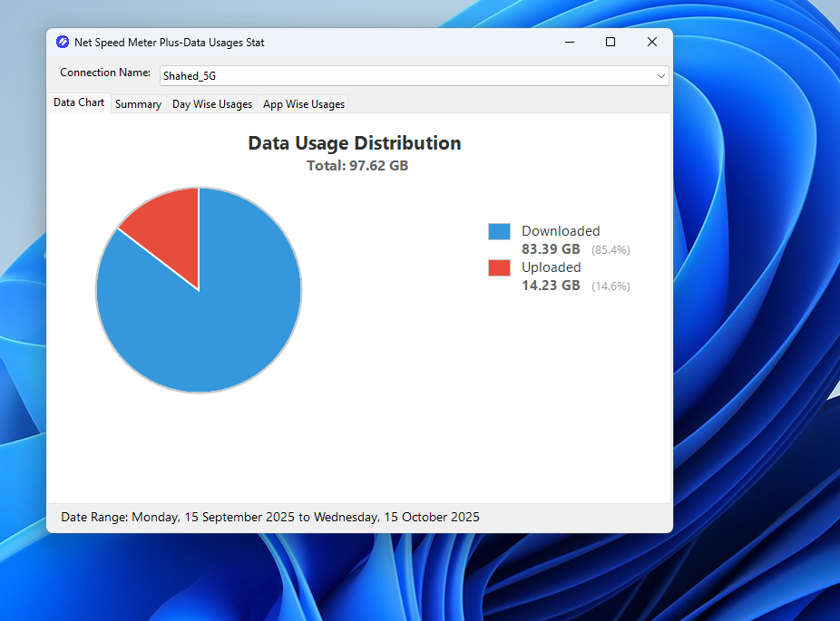View the App Wise Usages tab
The height and width of the screenshot is (621, 840).
(302, 103)
